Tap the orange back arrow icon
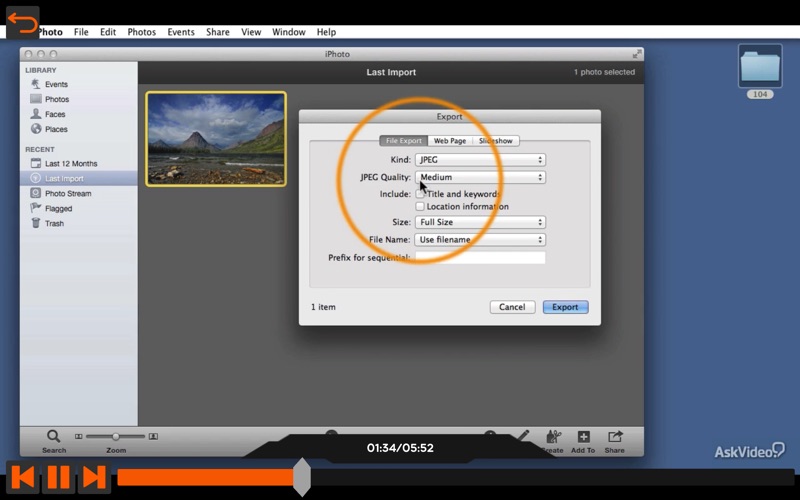The image size is (800, 500). (x=22, y=23)
